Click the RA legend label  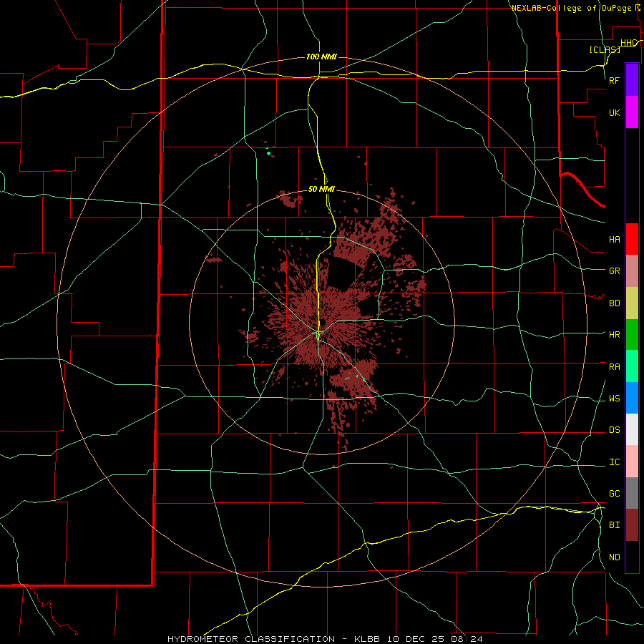(x=614, y=367)
